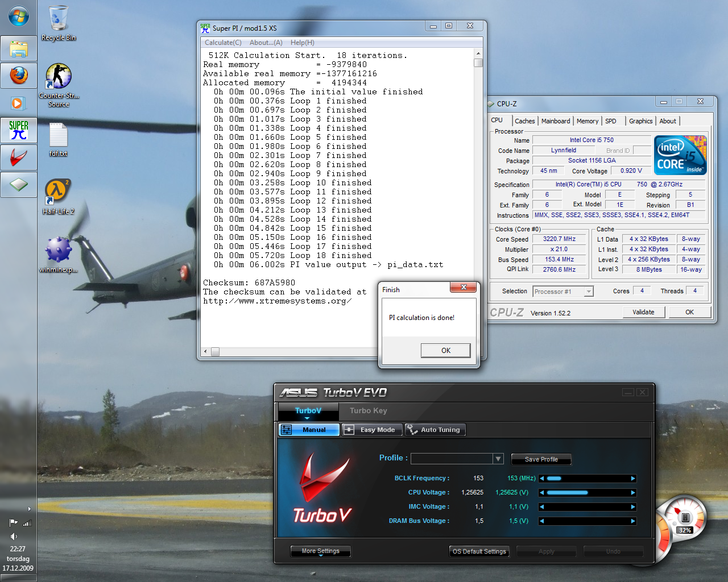Click the volume speaker tray icon
This screenshot has height=582, width=728.
click(14, 536)
